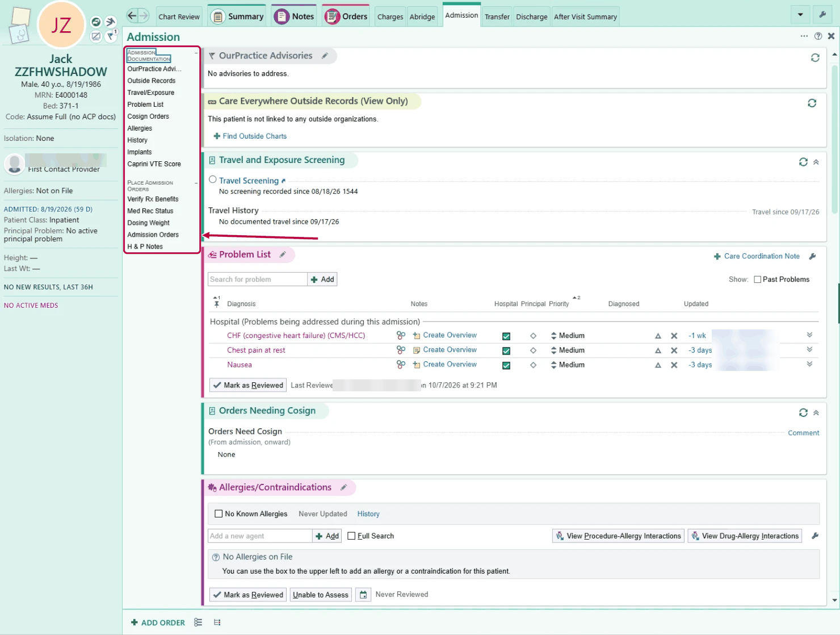Click View Drug-Allergy Interactions button
The height and width of the screenshot is (635, 840).
point(745,536)
